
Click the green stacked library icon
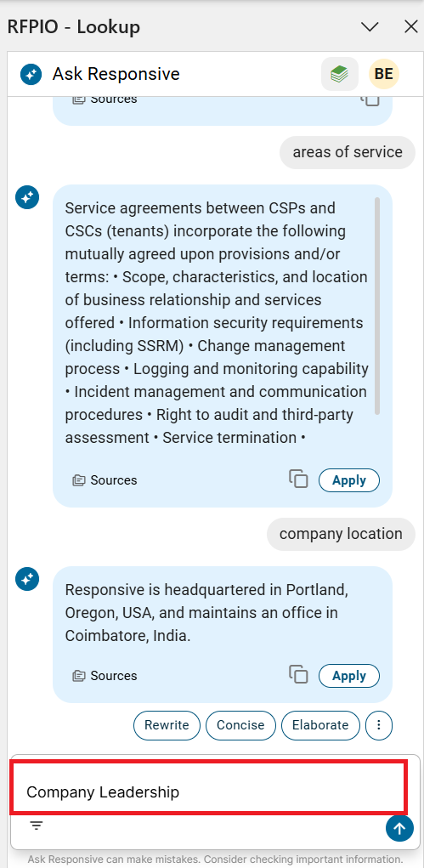point(340,74)
